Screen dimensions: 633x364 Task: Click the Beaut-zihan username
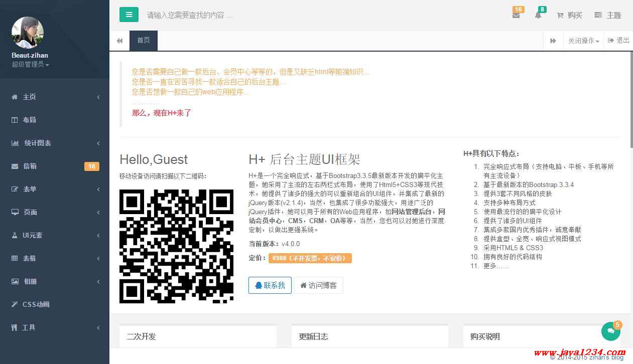pos(30,55)
